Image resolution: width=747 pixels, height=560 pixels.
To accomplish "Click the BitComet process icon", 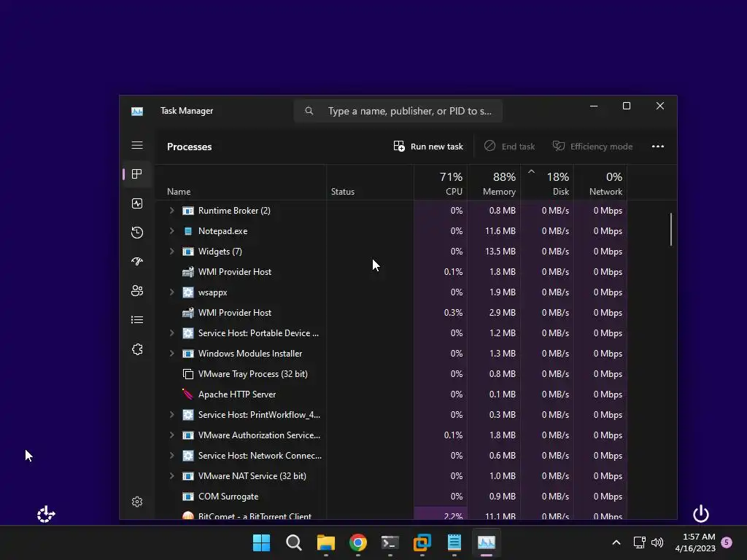I will coord(188,516).
